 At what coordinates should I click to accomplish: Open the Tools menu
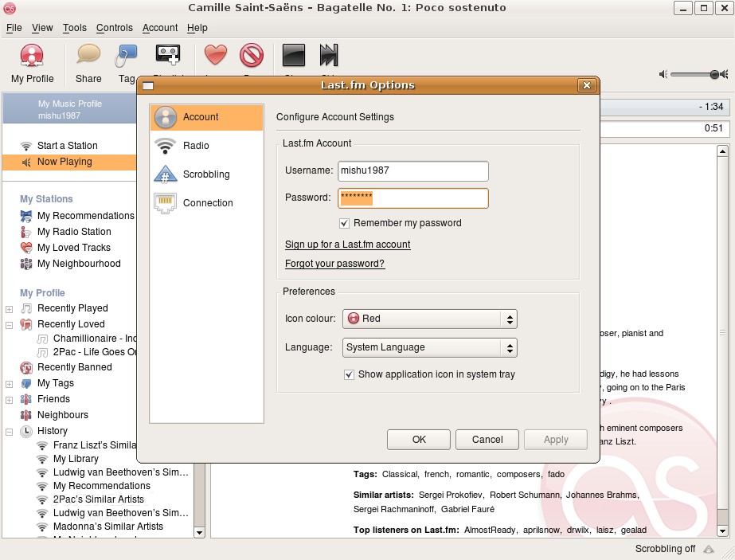click(x=75, y=28)
